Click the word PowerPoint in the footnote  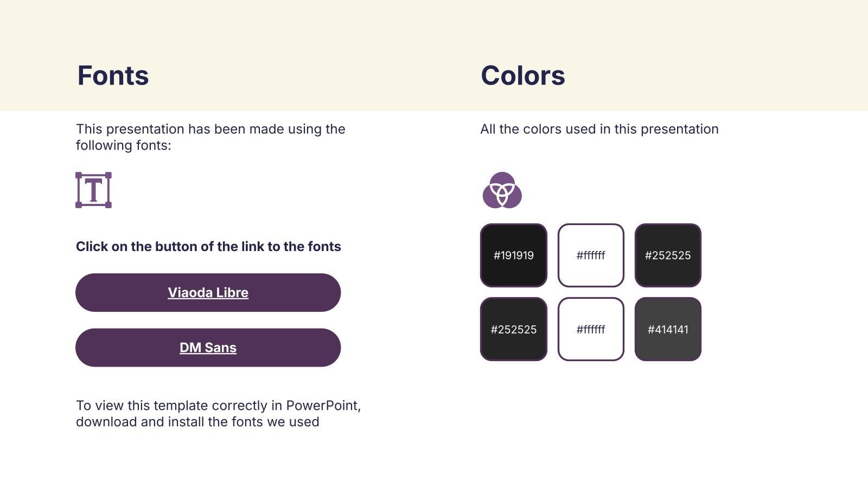tap(322, 406)
